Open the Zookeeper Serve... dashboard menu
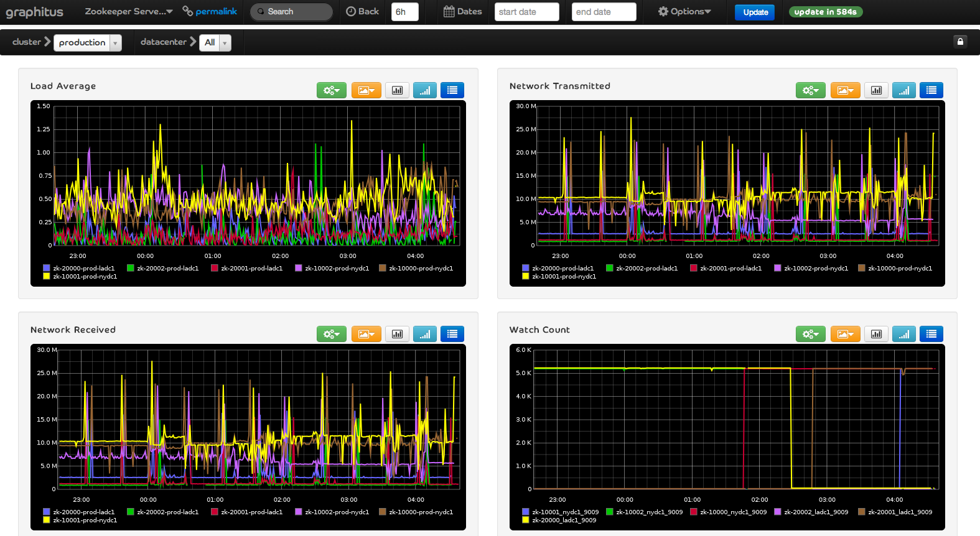 click(x=129, y=11)
